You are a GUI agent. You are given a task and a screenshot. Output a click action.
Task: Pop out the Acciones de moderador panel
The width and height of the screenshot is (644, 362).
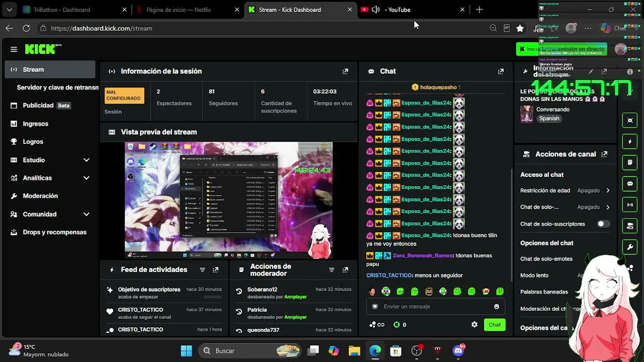point(345,270)
